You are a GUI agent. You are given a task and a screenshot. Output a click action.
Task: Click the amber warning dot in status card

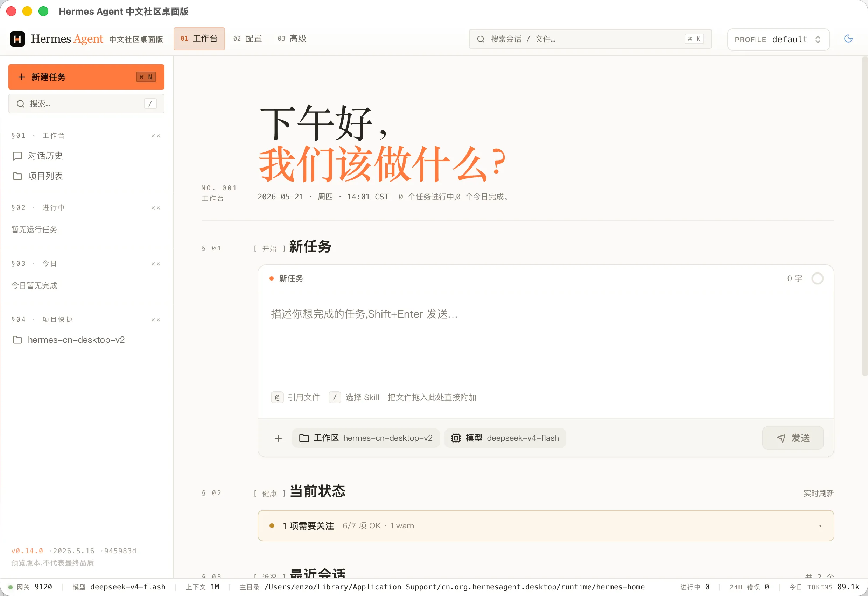tap(272, 526)
